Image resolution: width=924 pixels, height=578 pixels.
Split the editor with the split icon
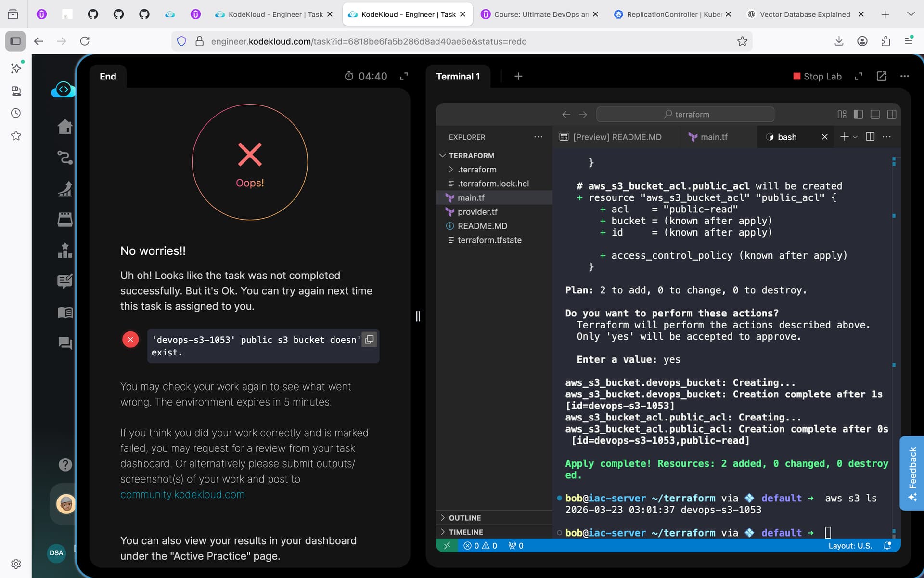(870, 137)
